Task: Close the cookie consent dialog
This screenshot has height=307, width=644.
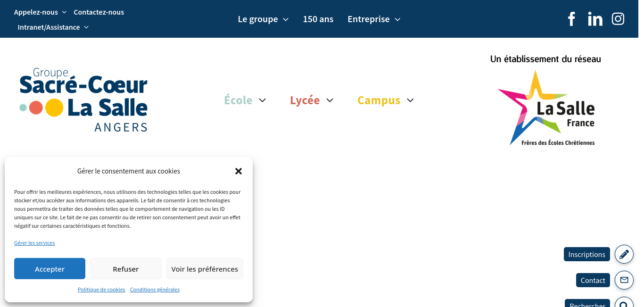Action: (x=239, y=171)
